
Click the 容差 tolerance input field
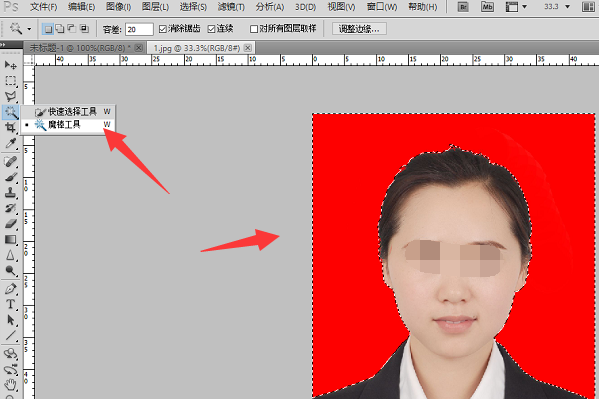point(139,29)
